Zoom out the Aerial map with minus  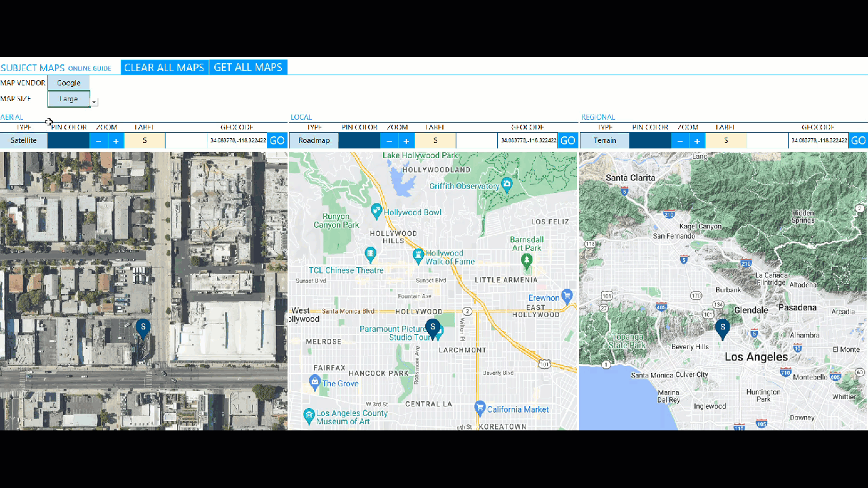point(99,141)
